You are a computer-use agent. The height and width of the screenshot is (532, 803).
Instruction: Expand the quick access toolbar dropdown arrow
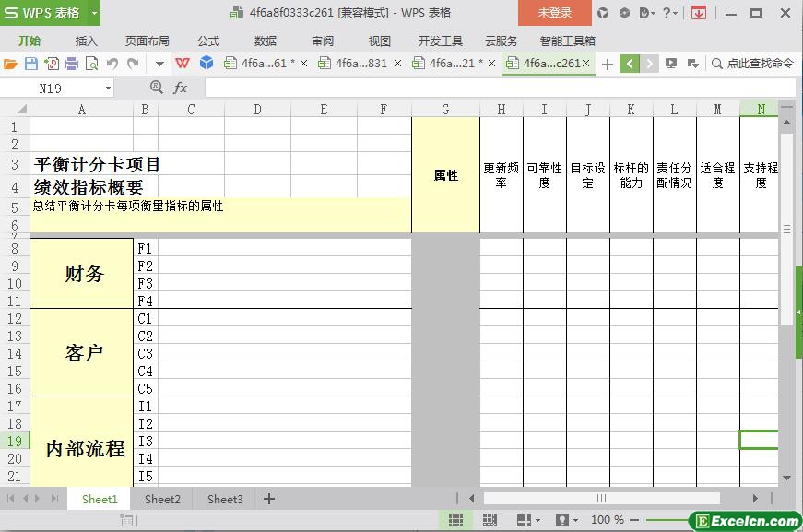pos(159,64)
